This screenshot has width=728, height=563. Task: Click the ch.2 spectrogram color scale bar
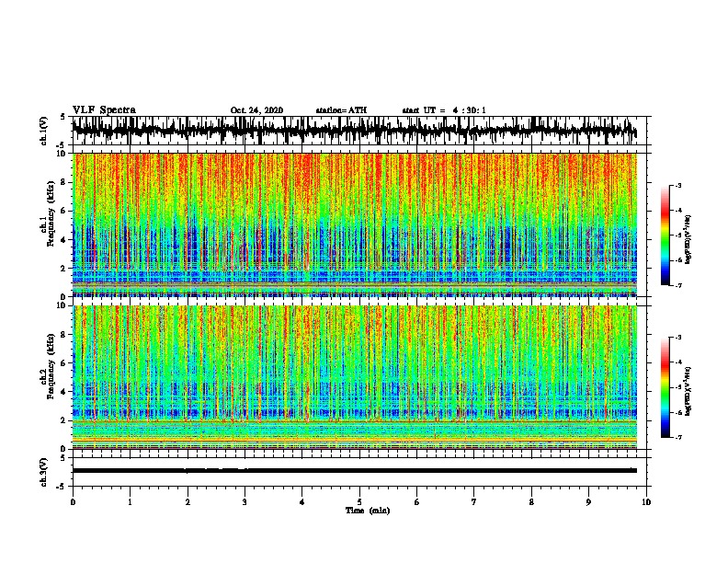point(665,387)
